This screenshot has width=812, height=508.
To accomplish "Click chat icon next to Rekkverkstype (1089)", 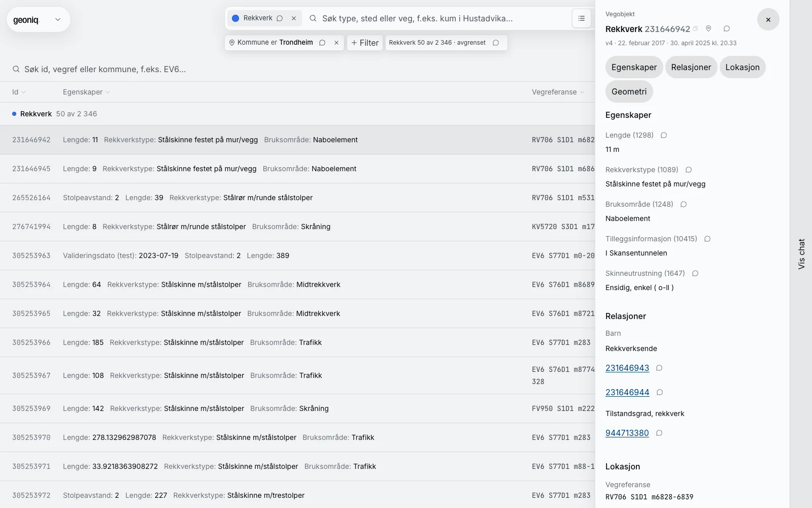I will 689,170.
